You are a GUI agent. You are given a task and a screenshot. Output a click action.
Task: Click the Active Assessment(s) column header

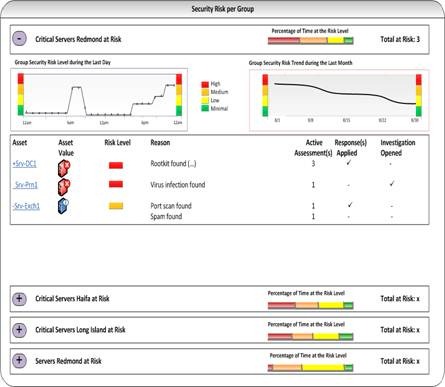pos(313,148)
